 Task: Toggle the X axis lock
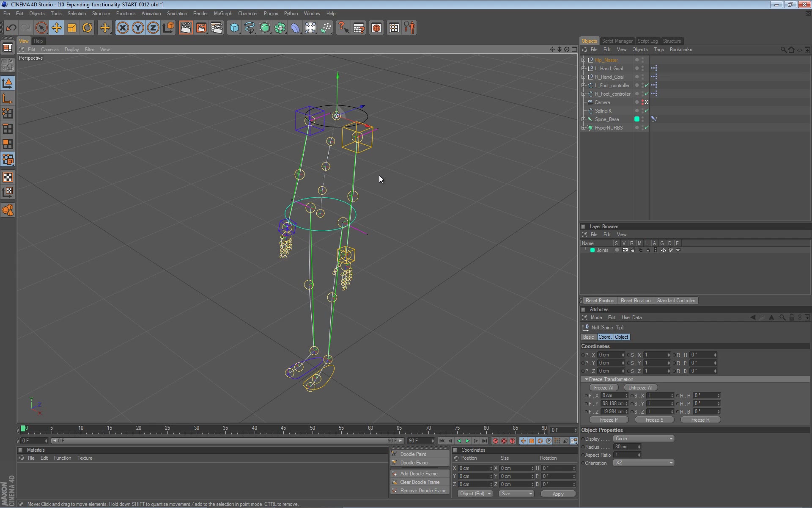(x=122, y=28)
